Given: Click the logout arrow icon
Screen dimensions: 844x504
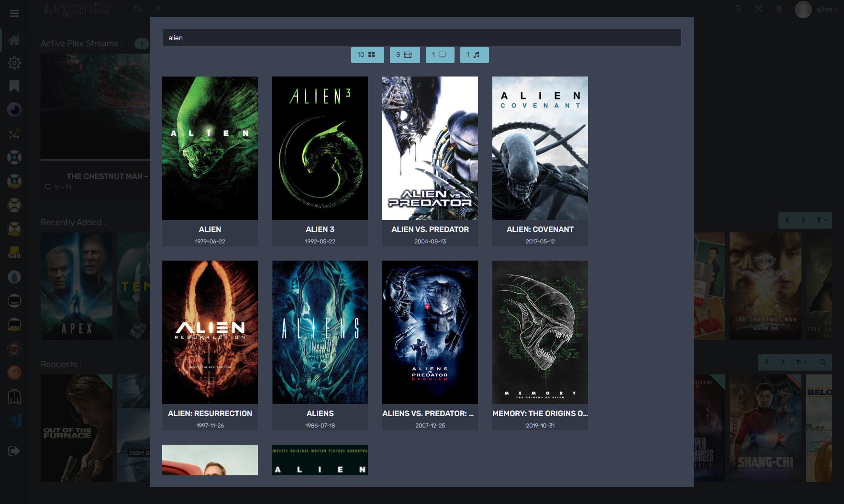Looking at the screenshot, I should 14,451.
